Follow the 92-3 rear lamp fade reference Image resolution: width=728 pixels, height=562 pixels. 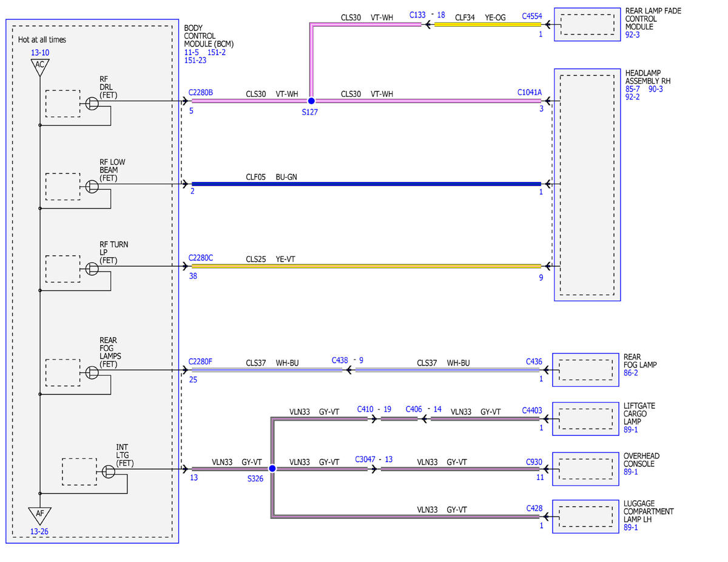[633, 35]
